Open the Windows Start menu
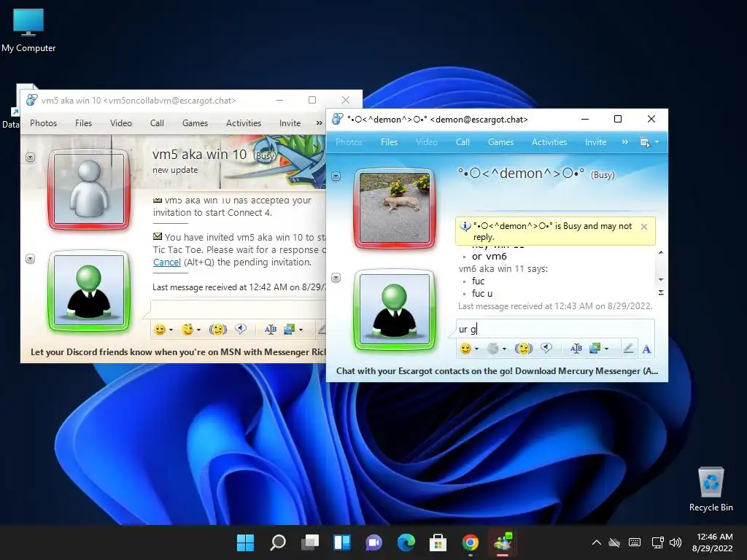This screenshot has height=560, width=747. click(x=245, y=542)
